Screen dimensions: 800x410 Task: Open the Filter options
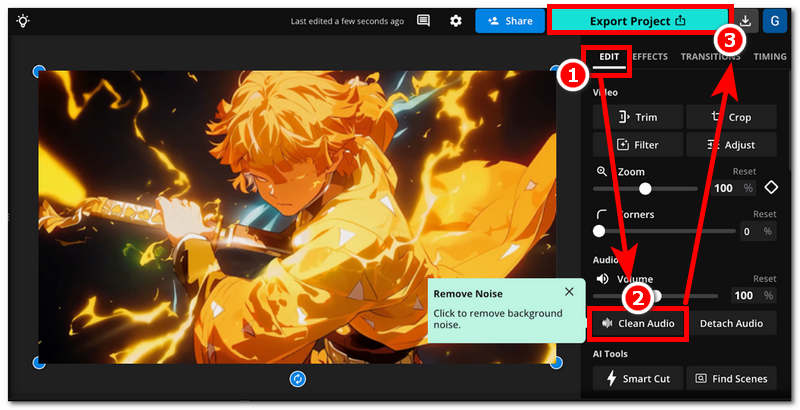click(638, 144)
